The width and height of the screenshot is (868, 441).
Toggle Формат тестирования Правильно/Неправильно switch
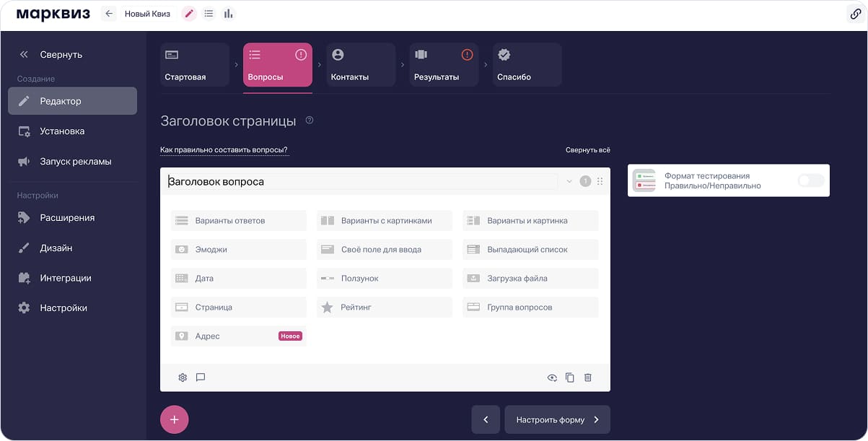click(x=811, y=180)
